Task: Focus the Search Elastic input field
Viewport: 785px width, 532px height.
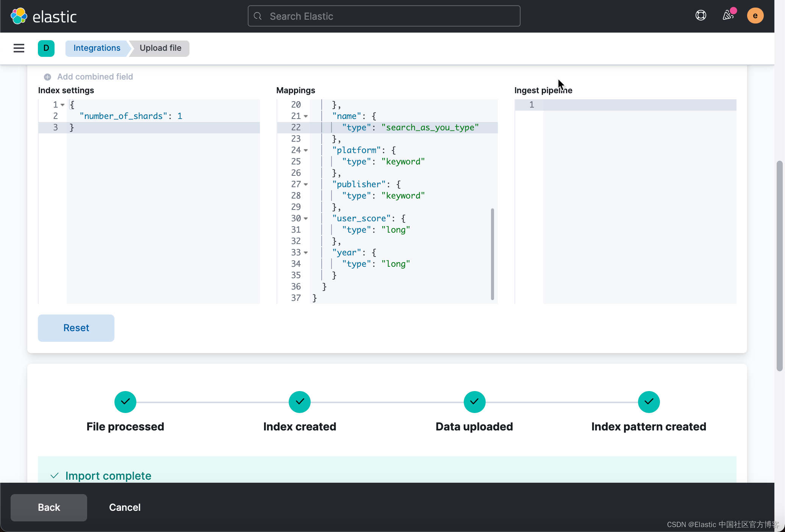Action: [384, 16]
